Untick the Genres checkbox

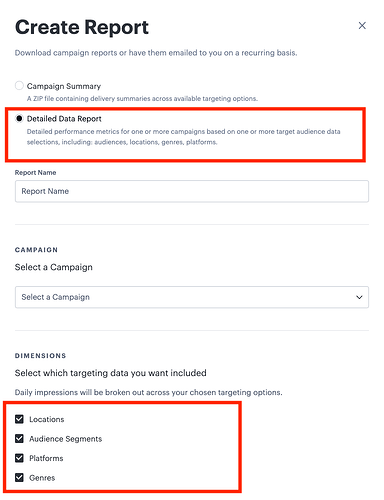19,478
